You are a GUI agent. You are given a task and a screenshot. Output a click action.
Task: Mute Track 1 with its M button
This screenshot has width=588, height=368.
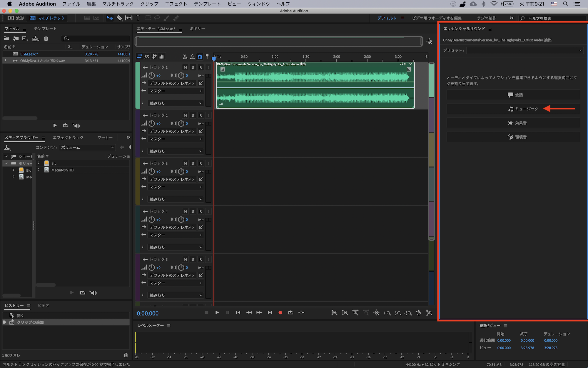click(185, 67)
